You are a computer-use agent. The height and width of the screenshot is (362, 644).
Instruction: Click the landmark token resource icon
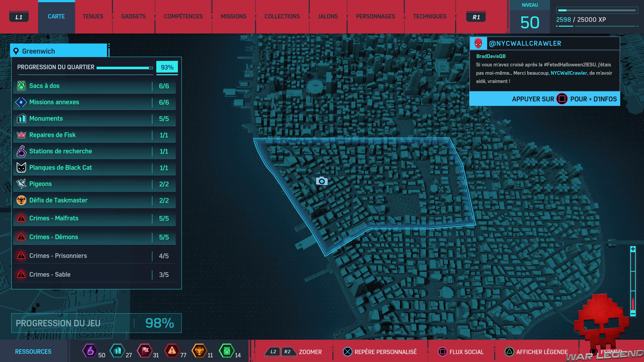[x=118, y=351]
